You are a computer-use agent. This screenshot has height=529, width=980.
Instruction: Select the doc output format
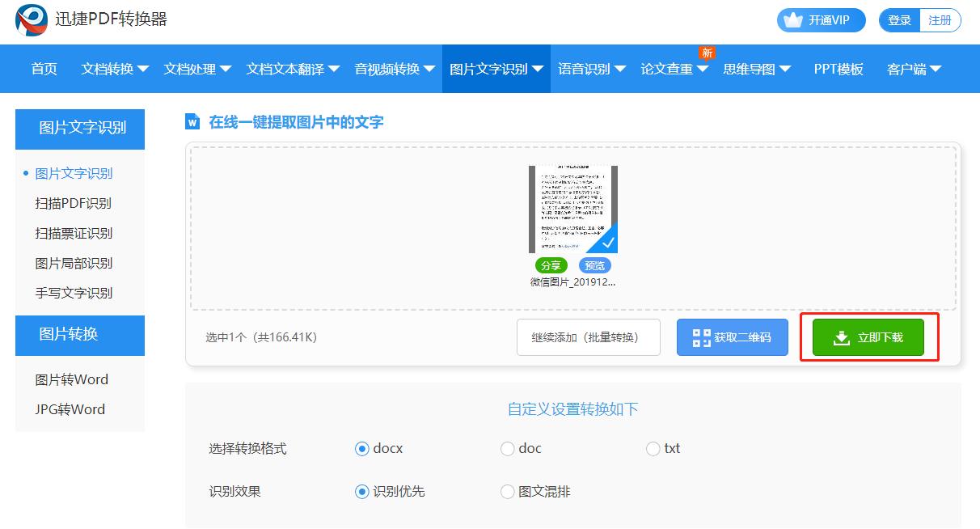coord(509,448)
